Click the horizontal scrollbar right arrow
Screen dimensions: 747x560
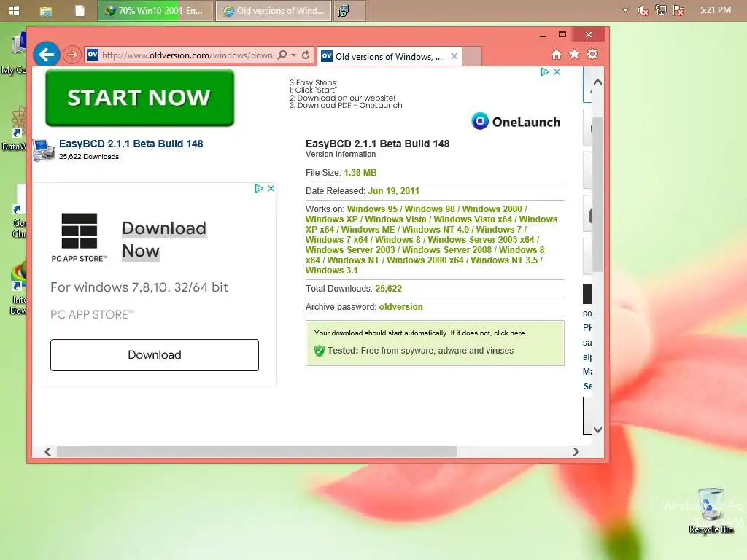(x=576, y=451)
